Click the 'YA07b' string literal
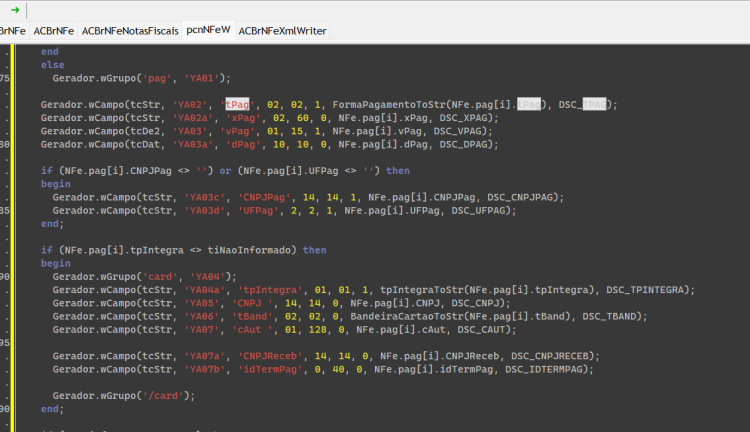 (x=205, y=369)
